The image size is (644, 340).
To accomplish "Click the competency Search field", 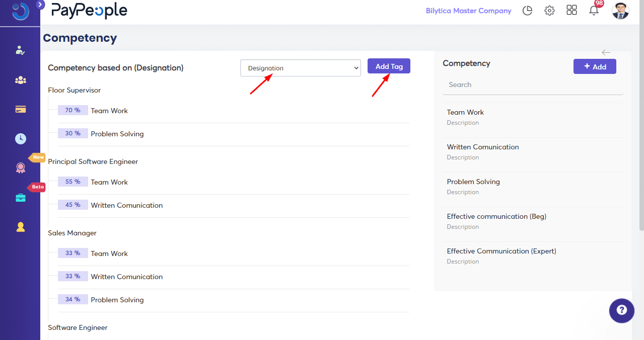I will 533,85.
